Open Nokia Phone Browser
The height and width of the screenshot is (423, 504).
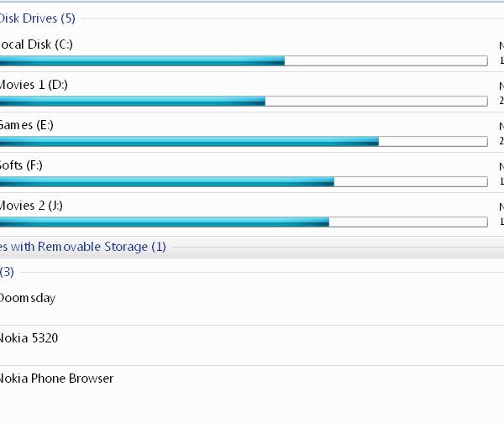pos(56,379)
